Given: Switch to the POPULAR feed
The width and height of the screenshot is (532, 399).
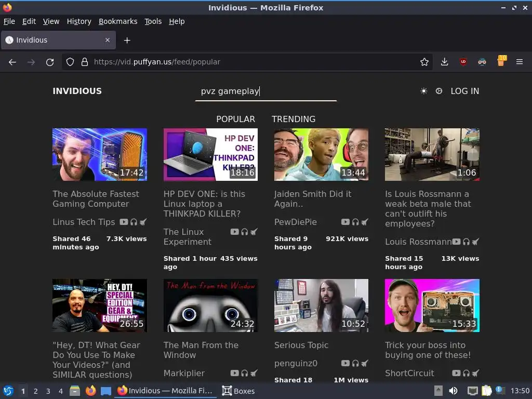Looking at the screenshot, I should (236, 119).
